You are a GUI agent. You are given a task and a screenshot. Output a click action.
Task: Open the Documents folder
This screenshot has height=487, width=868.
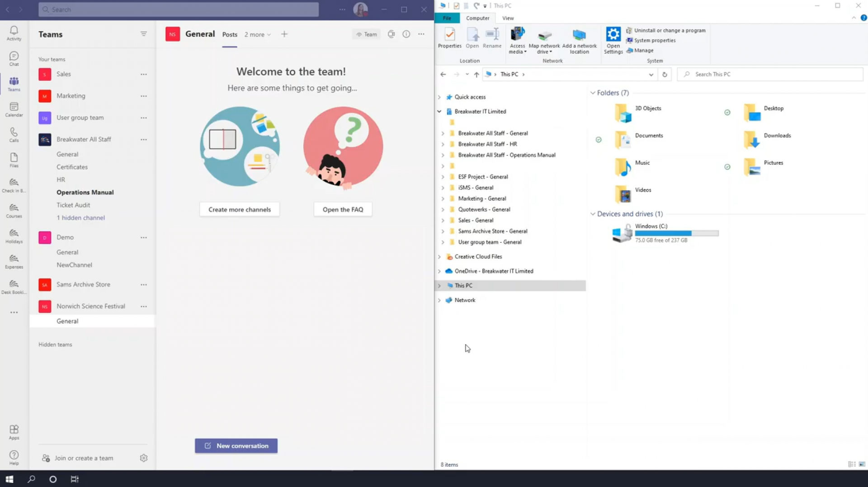click(639, 140)
